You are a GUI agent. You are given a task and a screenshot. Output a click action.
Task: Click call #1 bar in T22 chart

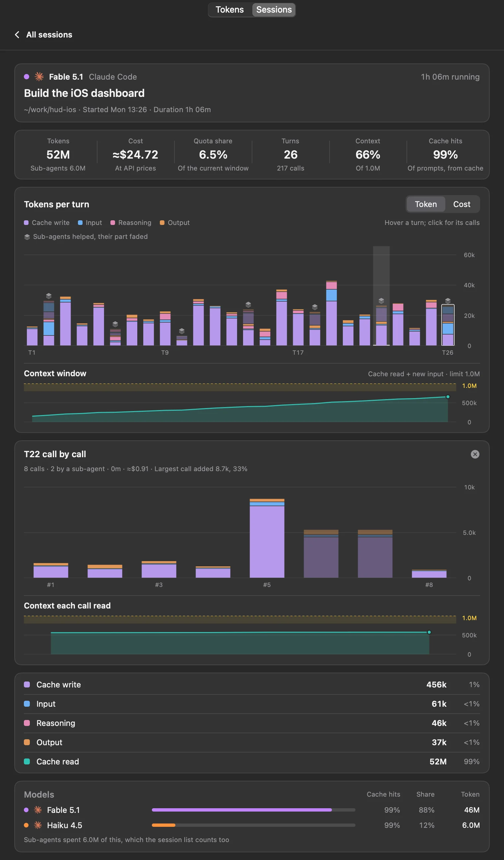click(51, 570)
